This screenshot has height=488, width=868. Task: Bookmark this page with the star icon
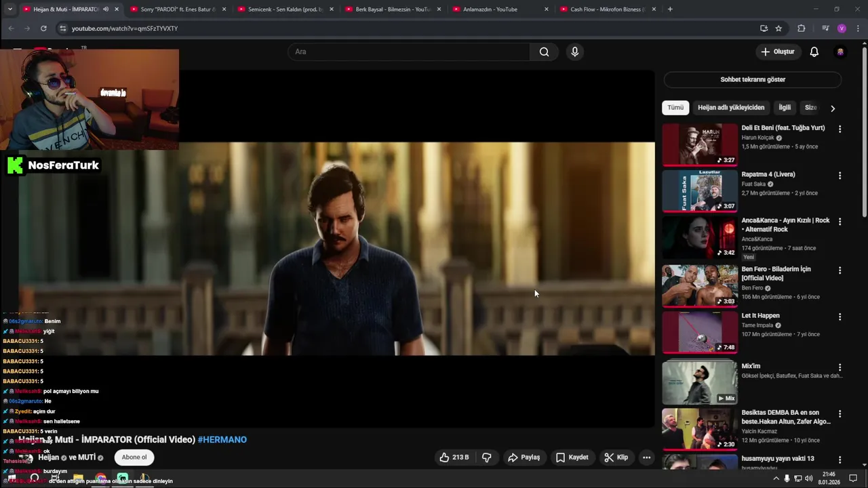point(778,28)
